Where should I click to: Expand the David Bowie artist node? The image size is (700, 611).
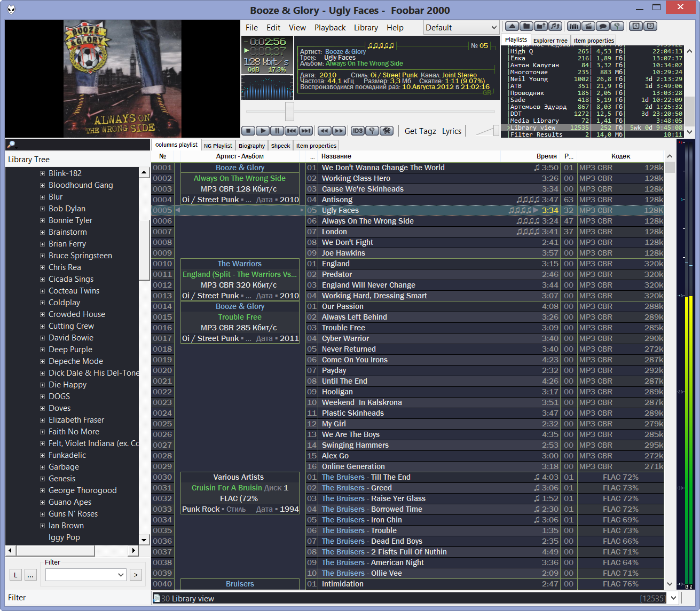pos(43,338)
